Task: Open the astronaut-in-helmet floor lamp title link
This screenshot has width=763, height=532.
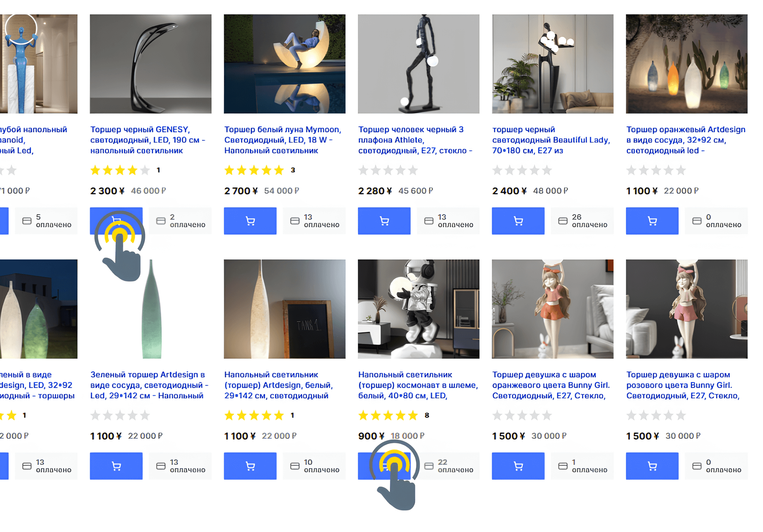Action: (x=417, y=385)
